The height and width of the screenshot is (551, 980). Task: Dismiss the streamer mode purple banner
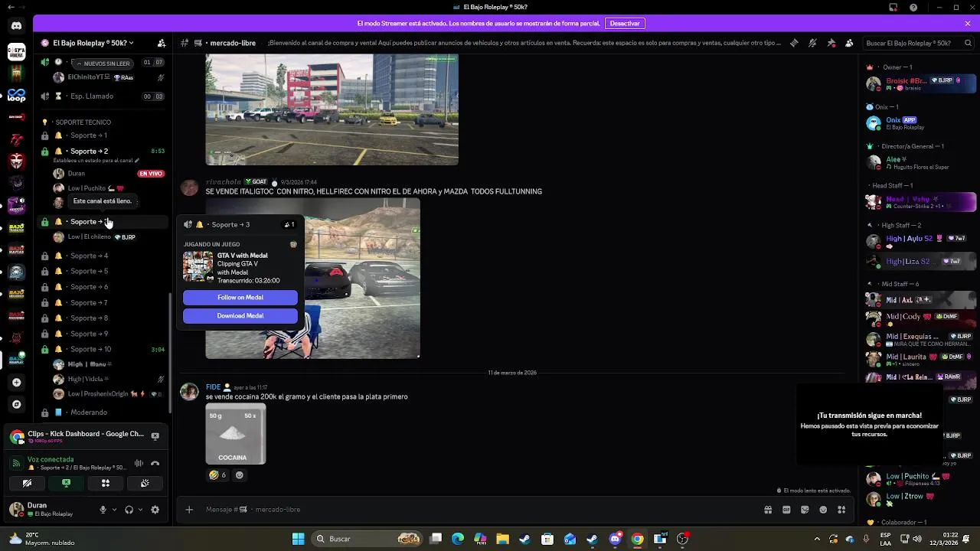point(967,24)
